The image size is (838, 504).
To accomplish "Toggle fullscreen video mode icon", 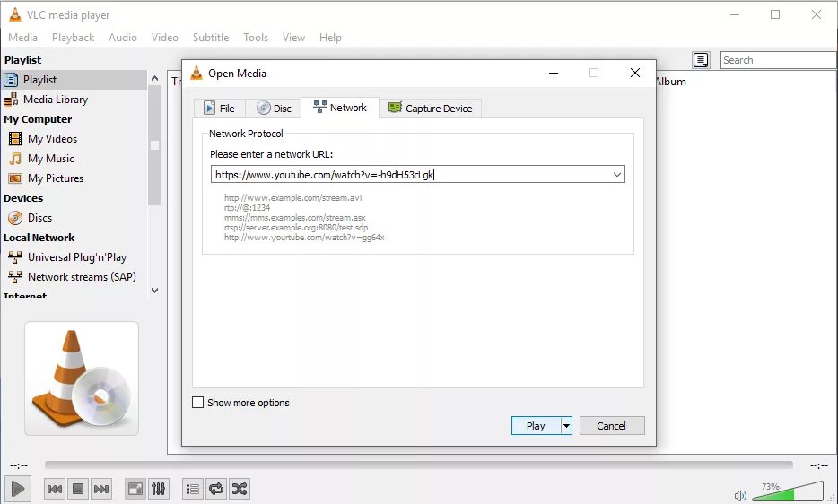I will [x=135, y=489].
